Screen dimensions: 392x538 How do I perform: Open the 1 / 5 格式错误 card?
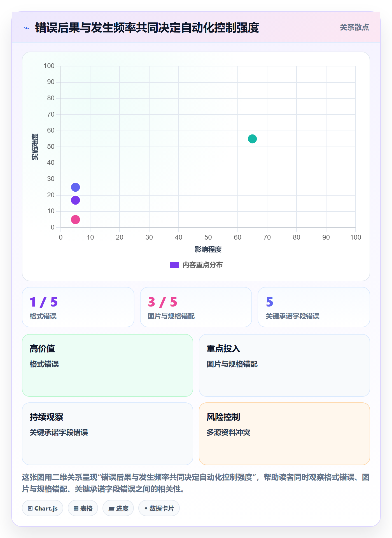(x=78, y=307)
